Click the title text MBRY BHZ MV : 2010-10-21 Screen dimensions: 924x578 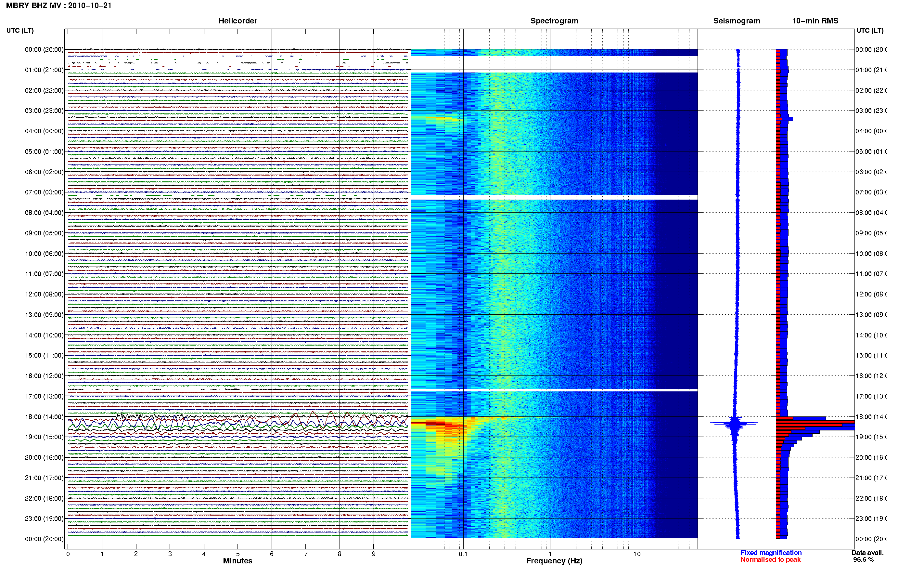(58, 6)
